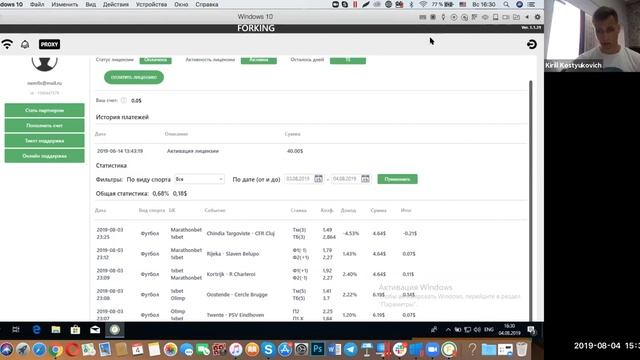Viewport: 640px width, 360px height.
Task: Open Microsoft Edge in the Windows taskbar
Action: tap(36, 329)
